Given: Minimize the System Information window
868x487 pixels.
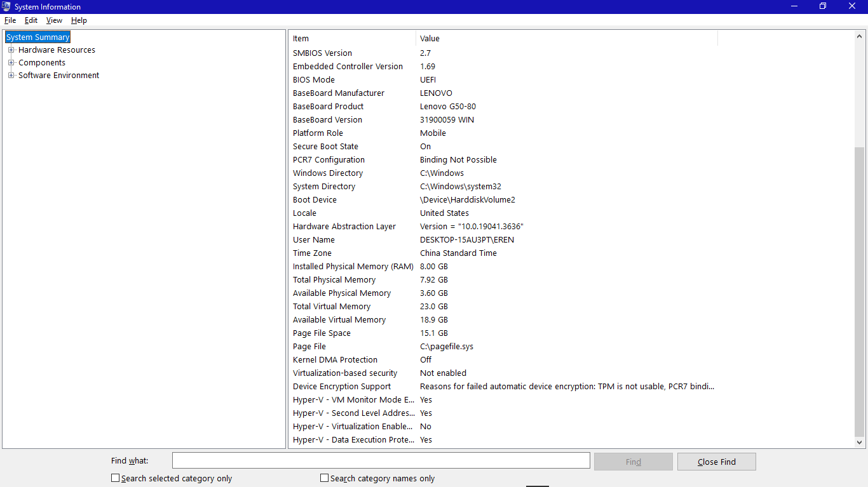Looking at the screenshot, I should (794, 6).
